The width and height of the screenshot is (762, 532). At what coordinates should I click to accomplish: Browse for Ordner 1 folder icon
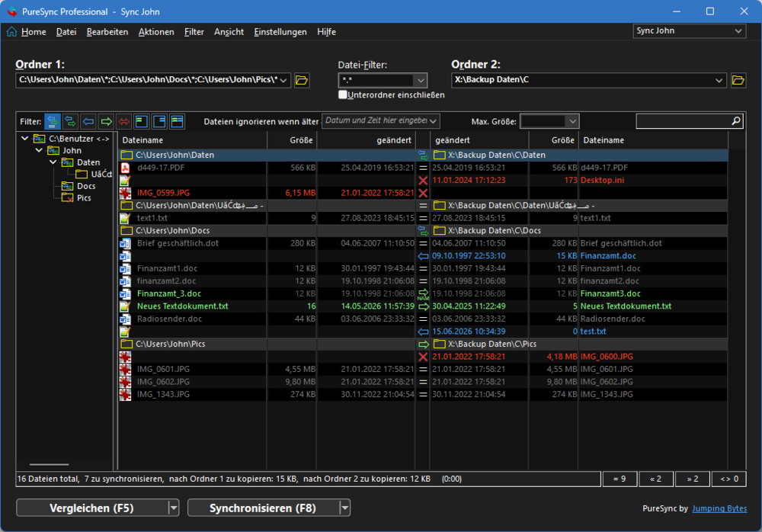[302, 80]
